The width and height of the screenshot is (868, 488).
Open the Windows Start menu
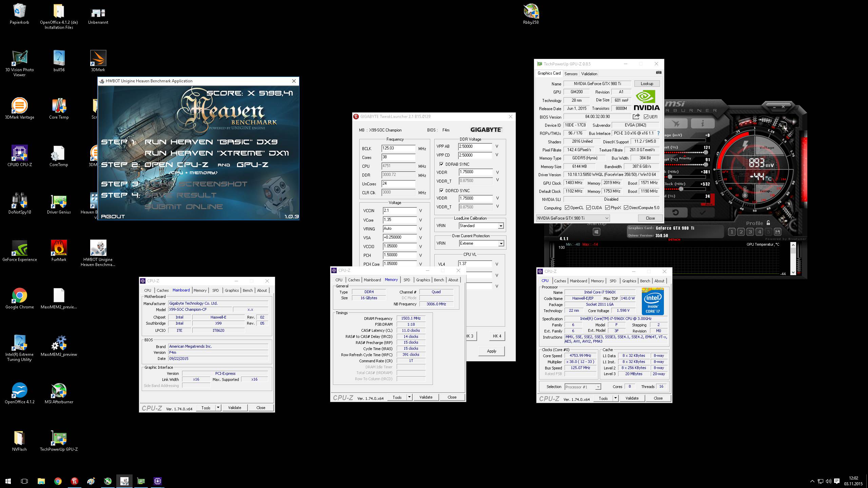pos(8,481)
